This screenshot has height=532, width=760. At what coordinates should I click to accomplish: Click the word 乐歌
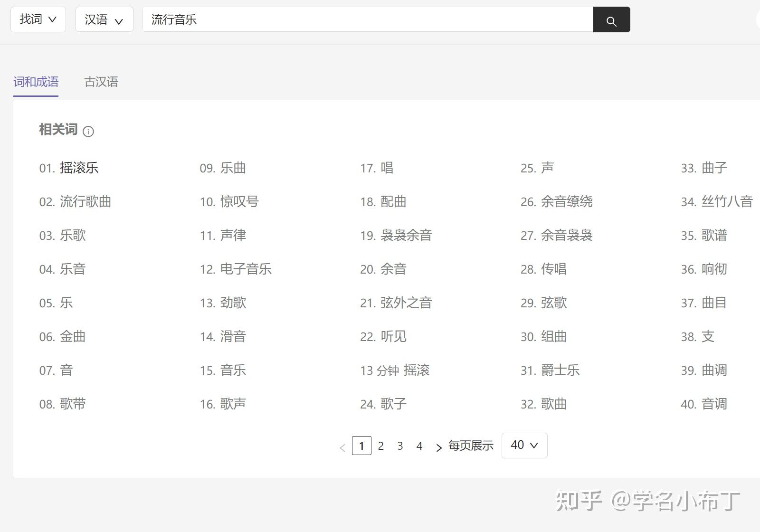pos(73,235)
